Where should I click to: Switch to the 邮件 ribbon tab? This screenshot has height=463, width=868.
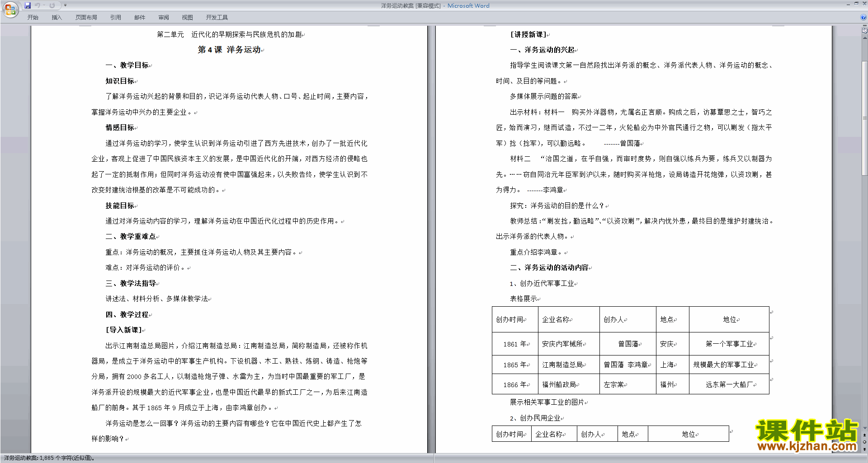tap(140, 17)
